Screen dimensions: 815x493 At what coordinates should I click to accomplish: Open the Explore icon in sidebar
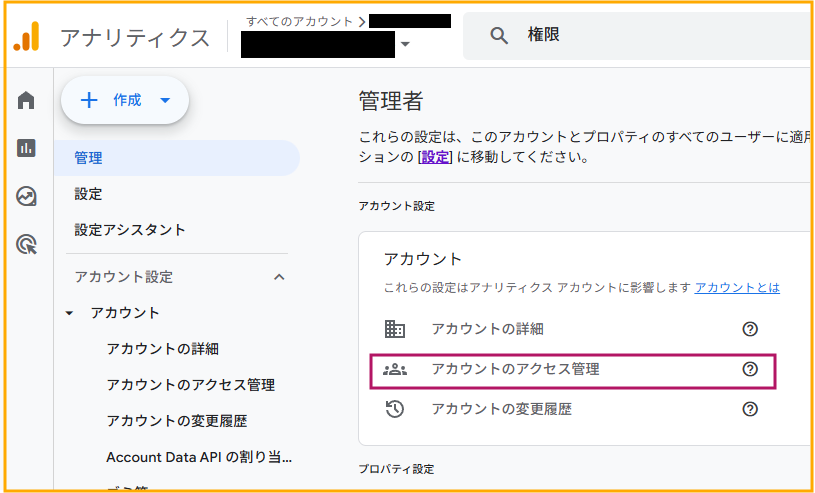(x=26, y=196)
